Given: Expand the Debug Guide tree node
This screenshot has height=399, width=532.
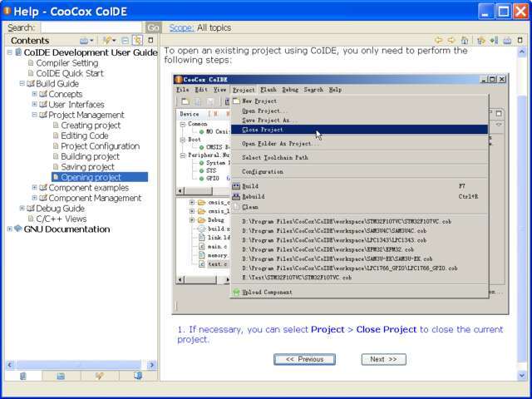Looking at the screenshot, I should [22, 209].
